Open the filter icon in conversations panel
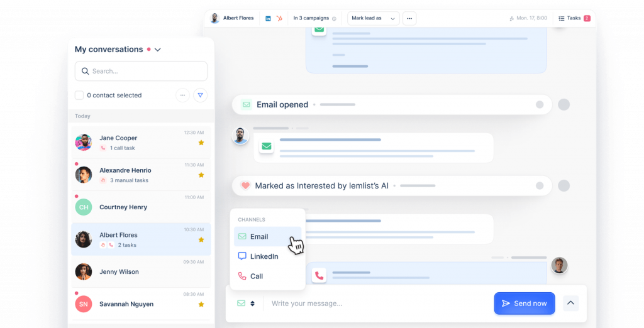This screenshot has height=328, width=644. pos(200,96)
